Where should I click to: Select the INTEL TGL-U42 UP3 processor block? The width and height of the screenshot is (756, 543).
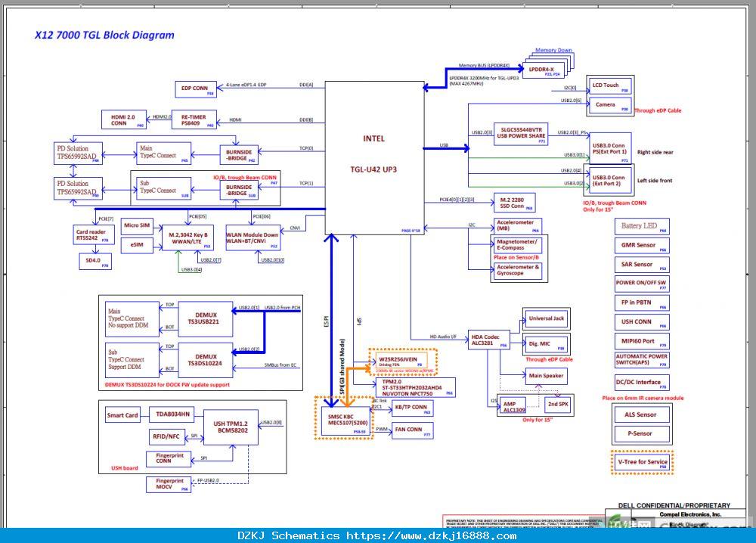[x=375, y=158]
